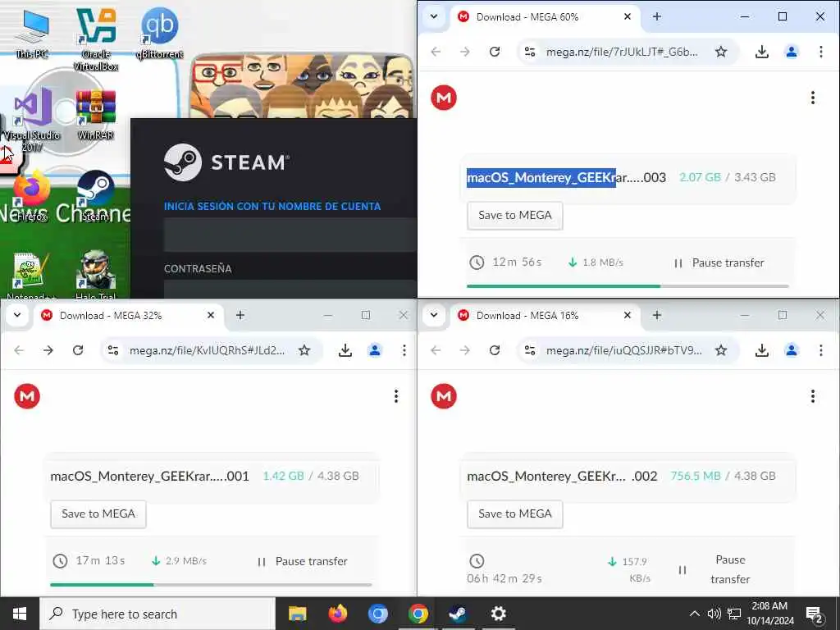840x630 pixels.
Task: Open profile avatar in MEGA 32% window
Action: click(x=374, y=350)
